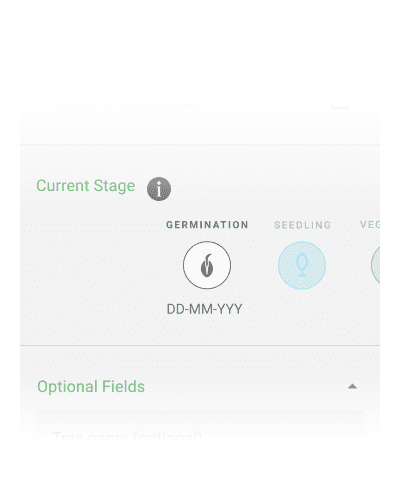The image size is (400, 501).
Task: Tick the faded Unknown seed strain checkbox
Action: [340, 102]
